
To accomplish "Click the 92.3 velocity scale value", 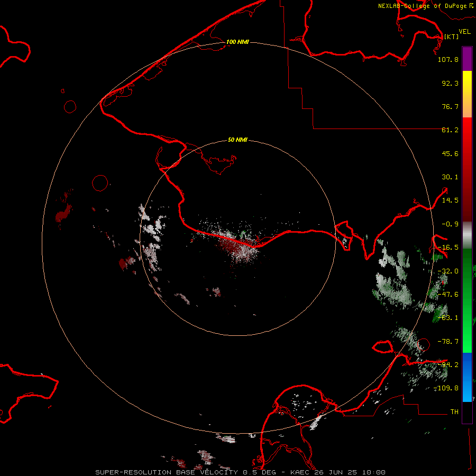I will point(450,83).
